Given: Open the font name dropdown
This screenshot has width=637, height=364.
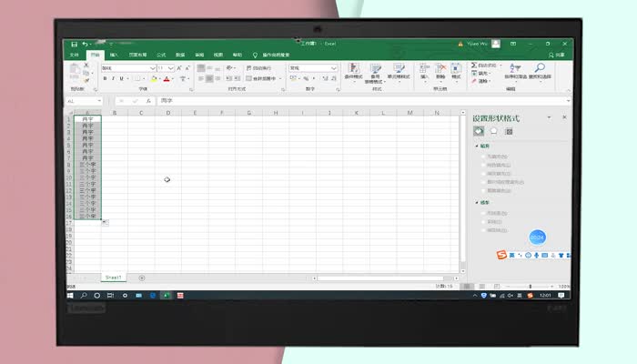Looking at the screenshot, I should [152, 68].
